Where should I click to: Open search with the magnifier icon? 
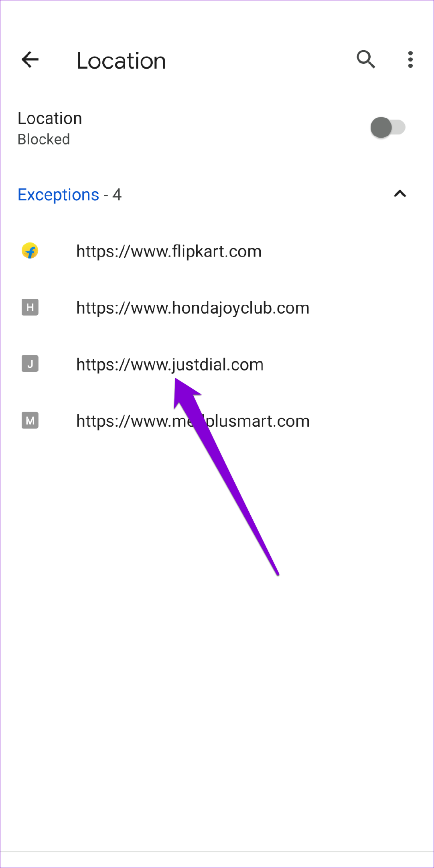(366, 60)
